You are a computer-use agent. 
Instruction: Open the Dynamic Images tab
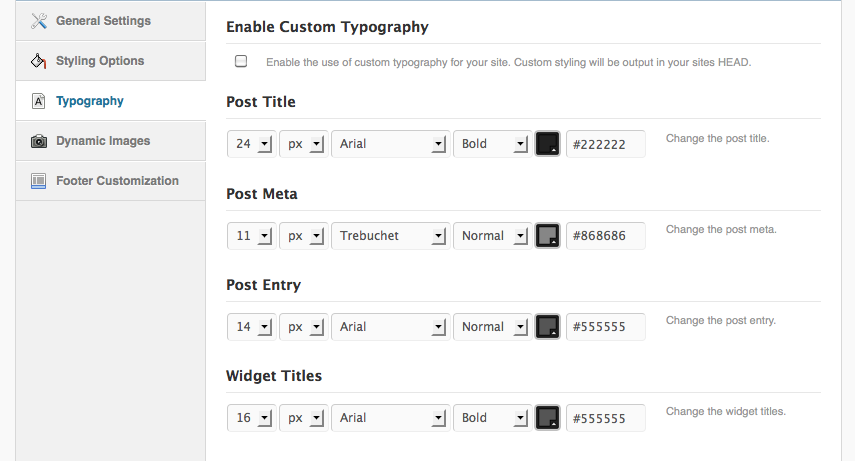tap(103, 141)
